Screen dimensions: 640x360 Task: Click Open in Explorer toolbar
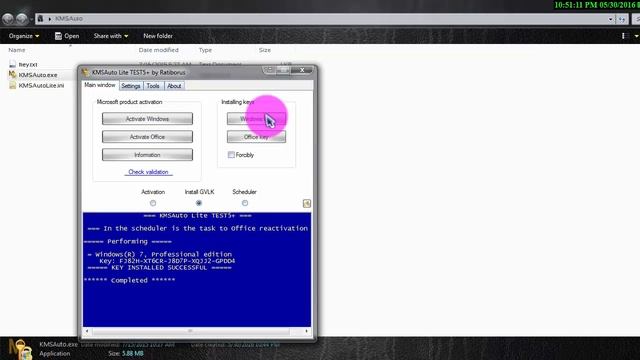click(67, 36)
